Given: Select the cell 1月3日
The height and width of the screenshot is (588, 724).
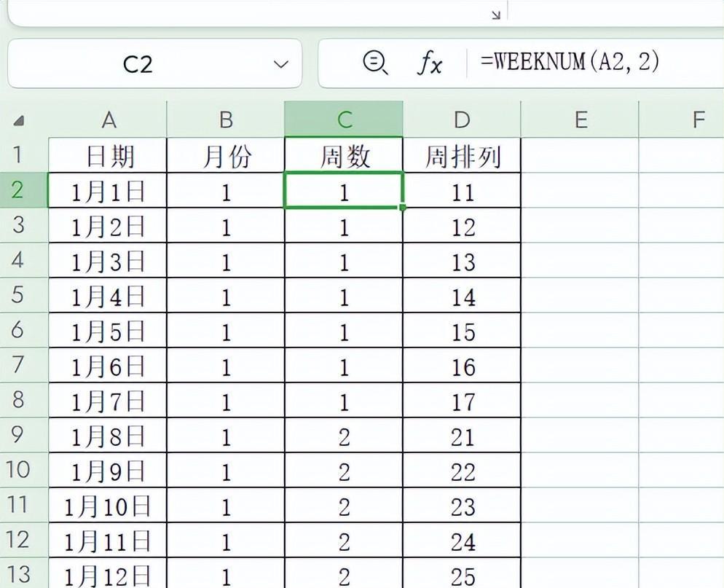Looking at the screenshot, I should click(x=108, y=261).
